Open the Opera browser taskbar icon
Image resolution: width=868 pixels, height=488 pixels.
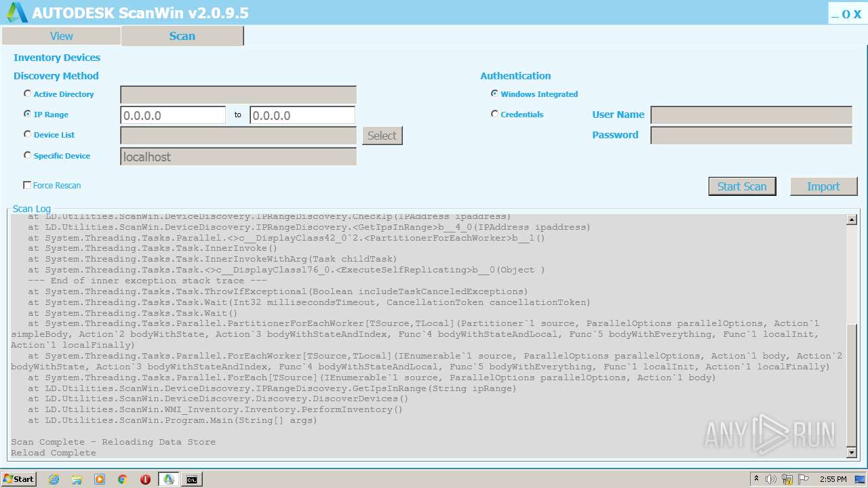pos(146,479)
